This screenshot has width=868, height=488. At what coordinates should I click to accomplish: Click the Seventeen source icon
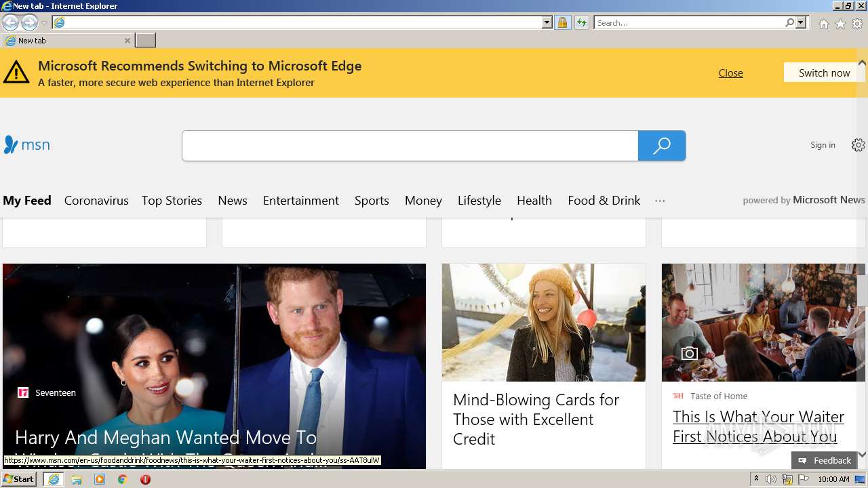pyautogui.click(x=23, y=392)
